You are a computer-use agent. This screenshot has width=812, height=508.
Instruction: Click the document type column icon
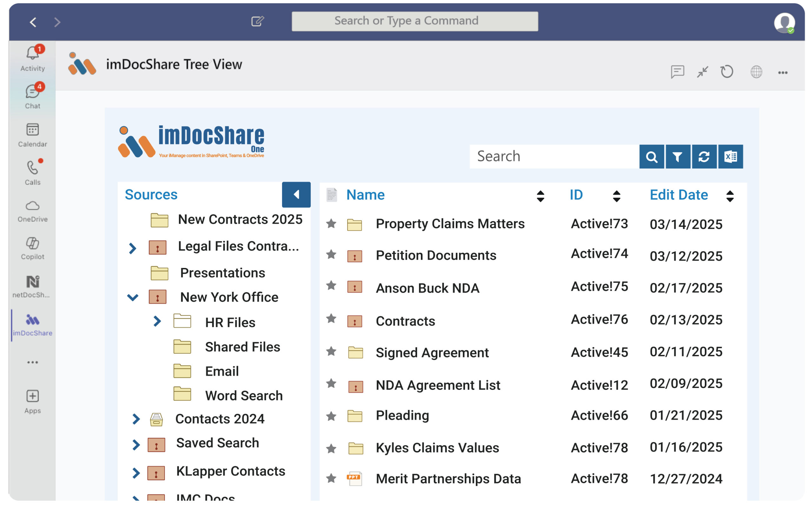tap(331, 195)
